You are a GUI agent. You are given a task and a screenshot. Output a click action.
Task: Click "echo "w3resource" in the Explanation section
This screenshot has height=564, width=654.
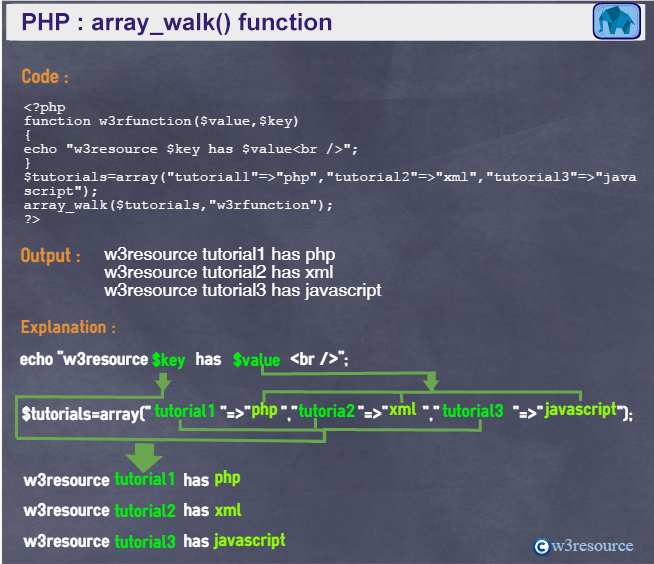[x=84, y=359]
